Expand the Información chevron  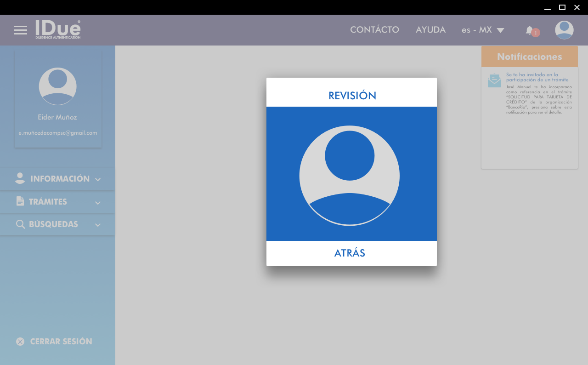pyautogui.click(x=98, y=179)
